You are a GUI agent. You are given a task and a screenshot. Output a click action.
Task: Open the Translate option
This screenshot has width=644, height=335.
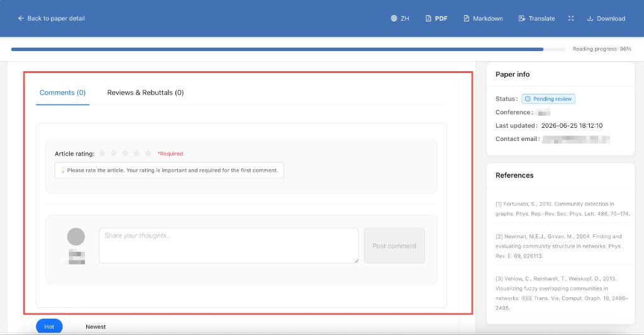click(x=536, y=18)
